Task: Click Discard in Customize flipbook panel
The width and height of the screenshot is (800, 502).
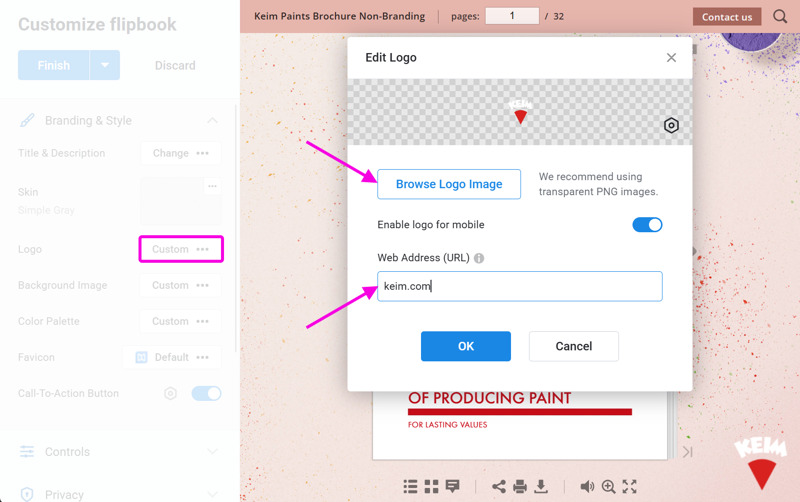Action: (x=175, y=65)
